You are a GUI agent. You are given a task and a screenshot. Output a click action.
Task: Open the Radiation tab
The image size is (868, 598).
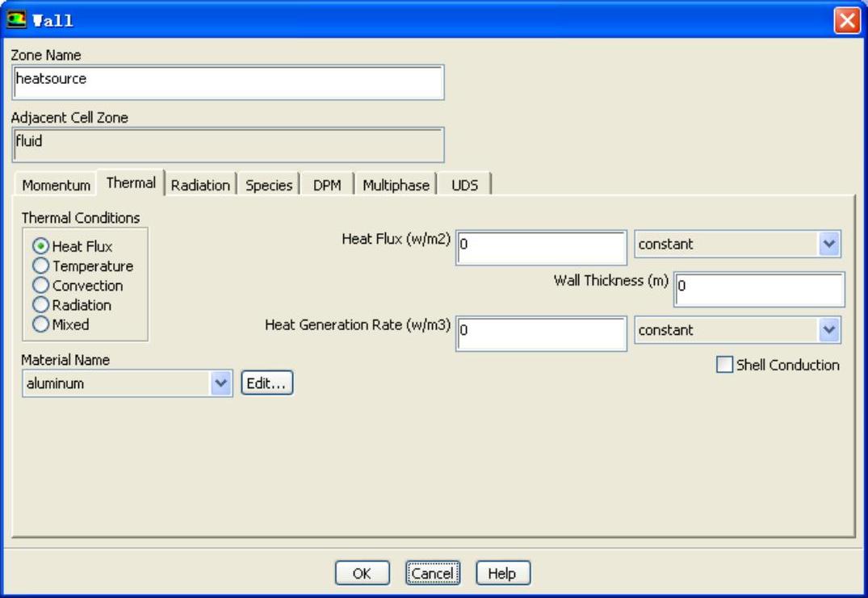tap(200, 185)
